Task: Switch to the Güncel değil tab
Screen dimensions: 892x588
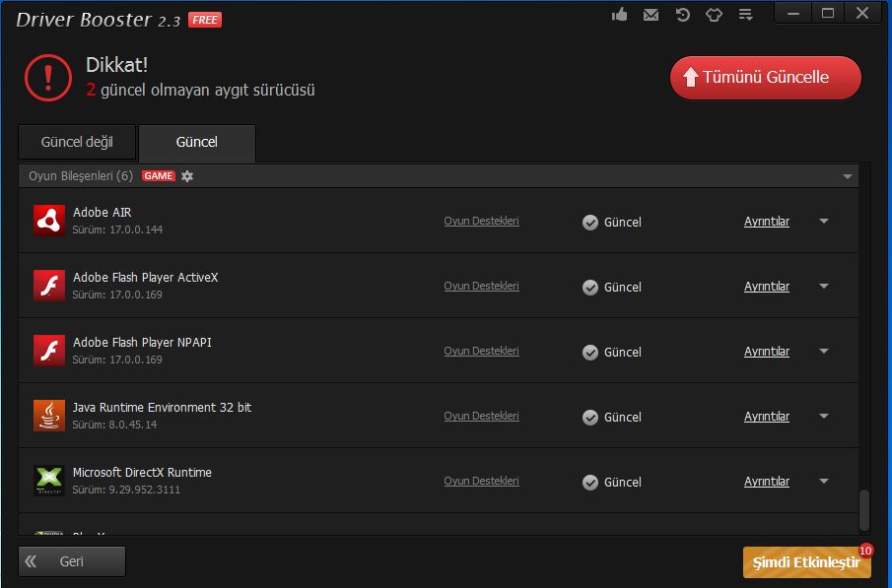Action: tap(77, 142)
